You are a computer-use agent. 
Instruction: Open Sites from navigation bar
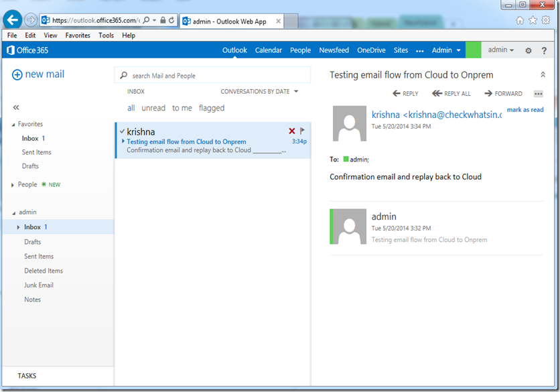pos(401,50)
